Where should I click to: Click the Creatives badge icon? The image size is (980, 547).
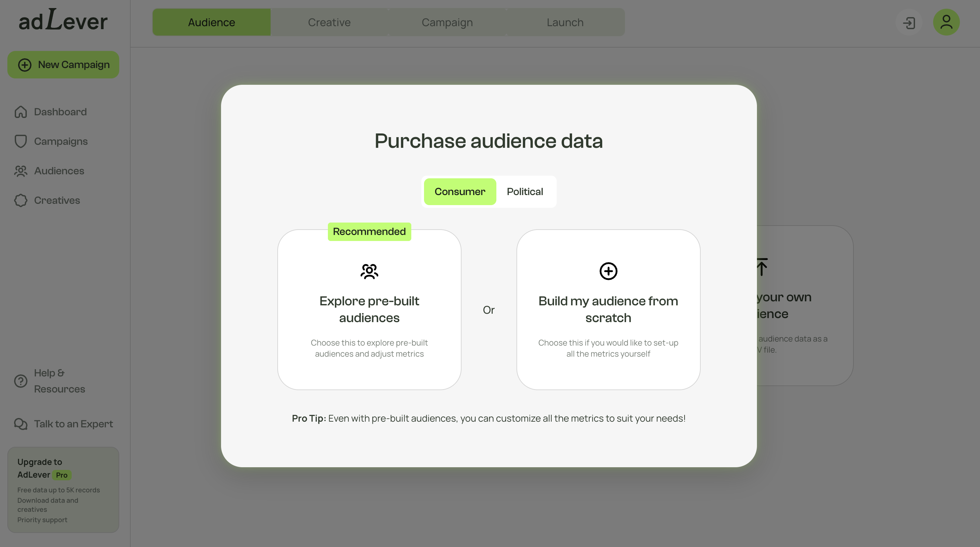[20, 200]
